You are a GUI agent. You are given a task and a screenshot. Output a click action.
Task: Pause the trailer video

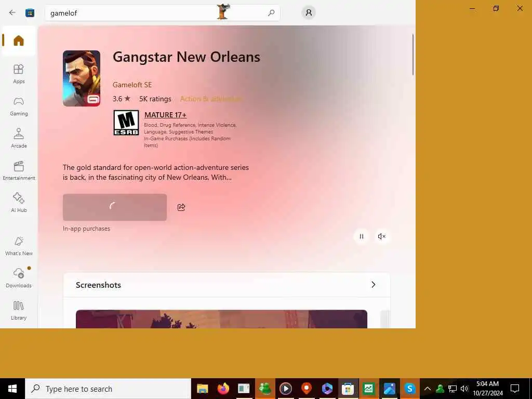click(x=362, y=236)
